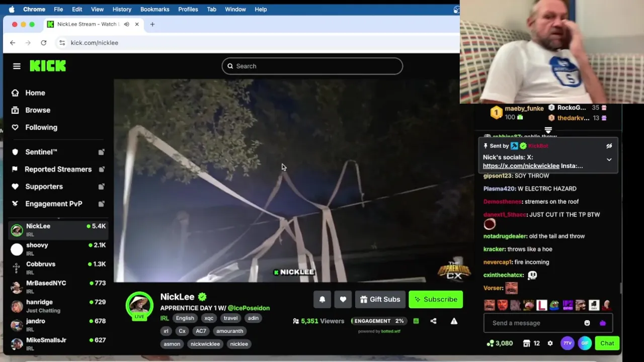
Task: Click the search magnifier icon
Action: tap(230, 66)
